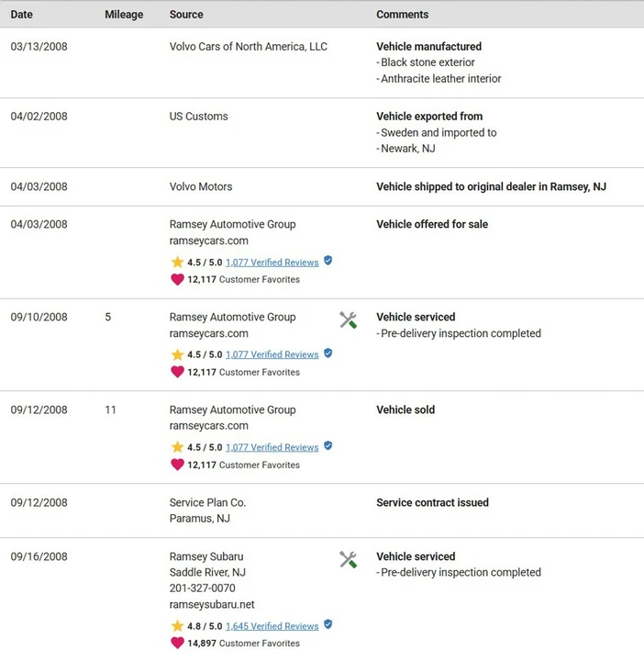Click the heart icon in Vehicle offered row
644x661 pixels.
click(177, 279)
